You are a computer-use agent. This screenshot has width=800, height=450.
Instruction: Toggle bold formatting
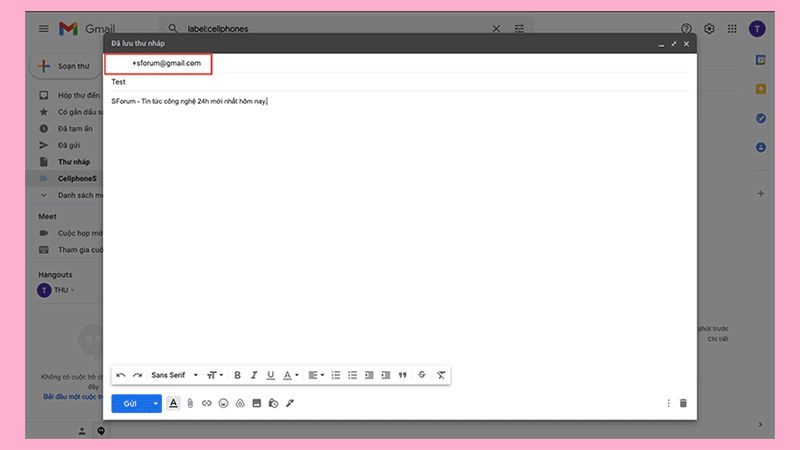tap(237, 375)
